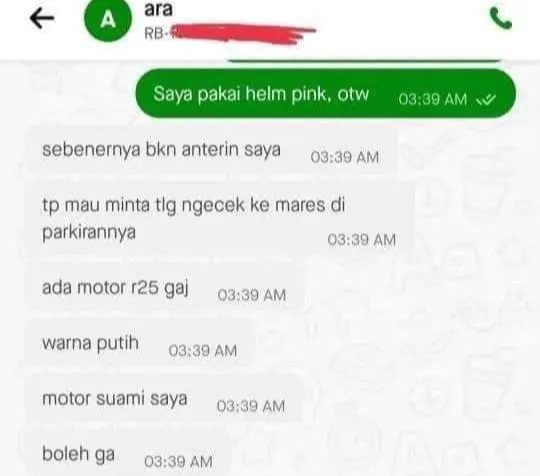Image resolution: width=540 pixels, height=476 pixels.
Task: Tap the back arrow icon
Action: click(x=42, y=18)
